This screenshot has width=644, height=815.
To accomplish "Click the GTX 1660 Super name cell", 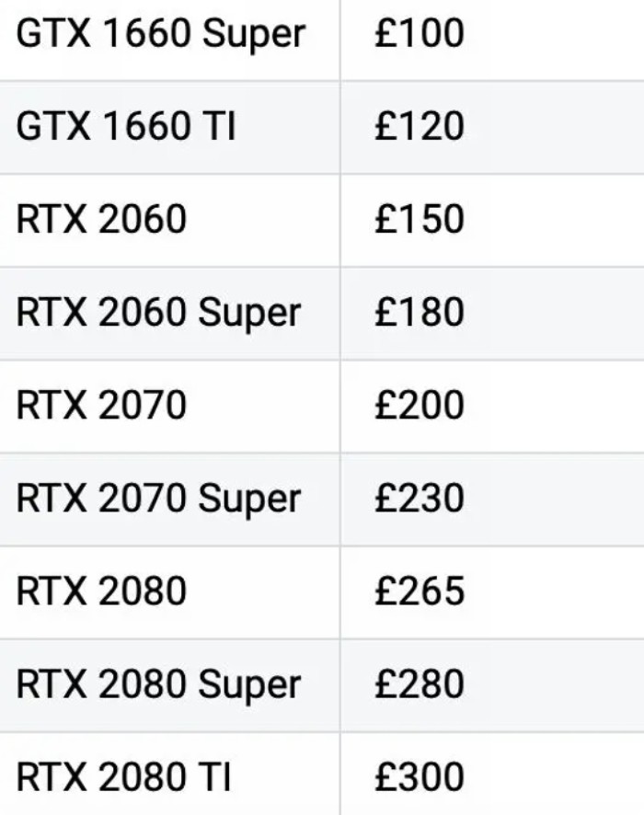I will pyautogui.click(x=160, y=34).
